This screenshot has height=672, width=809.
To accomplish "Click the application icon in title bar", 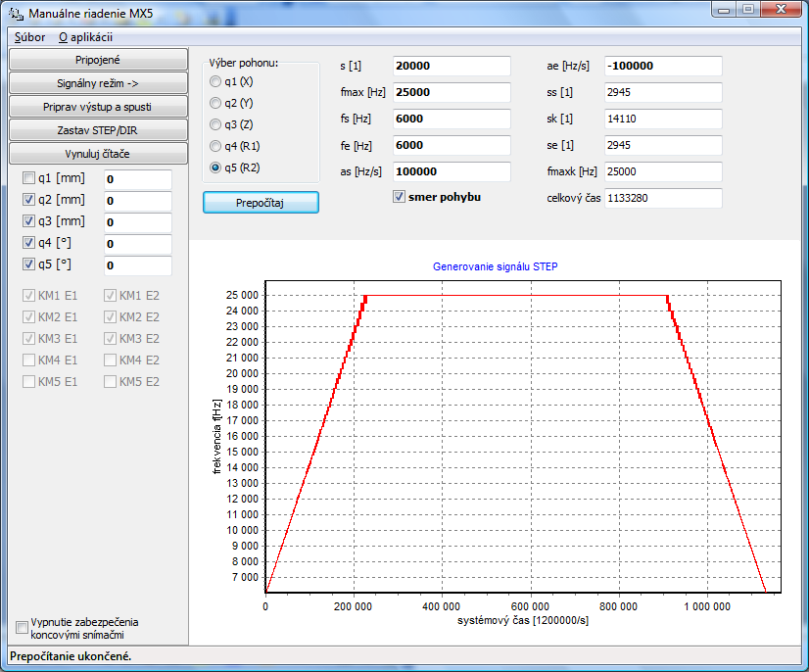I will (x=16, y=14).
